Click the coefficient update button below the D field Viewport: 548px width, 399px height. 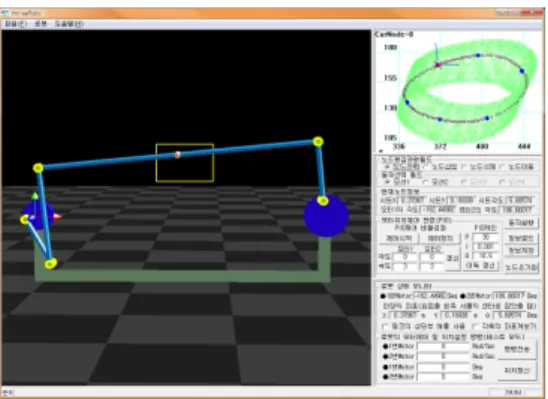click(x=481, y=266)
